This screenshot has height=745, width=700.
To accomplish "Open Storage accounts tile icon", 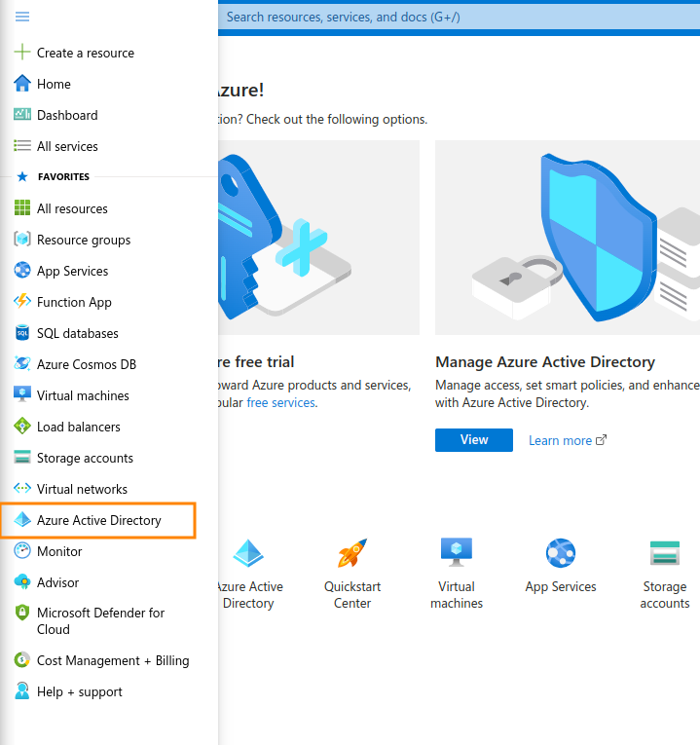I will pyautogui.click(x=665, y=553).
